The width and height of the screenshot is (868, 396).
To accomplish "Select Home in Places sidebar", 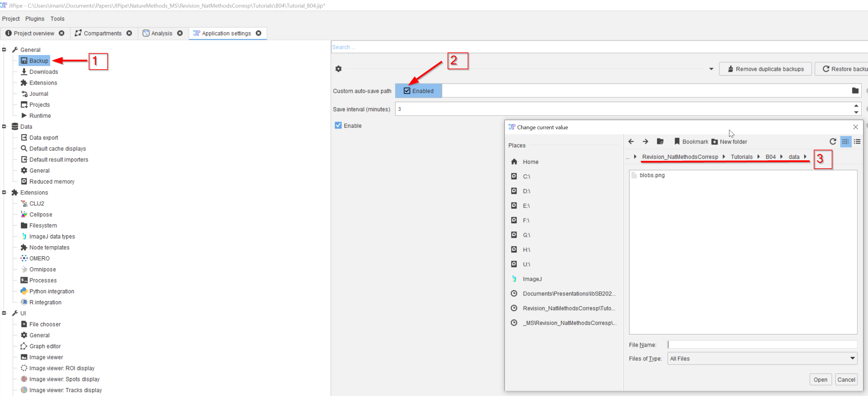I will (530, 162).
